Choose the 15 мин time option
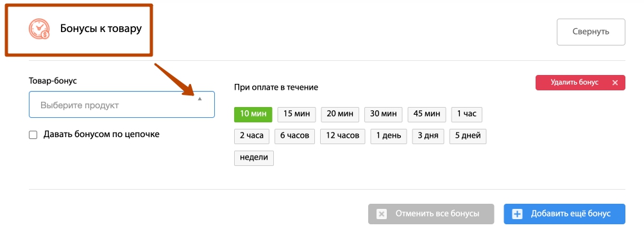Viewport: 644px width, 239px height. tap(296, 115)
